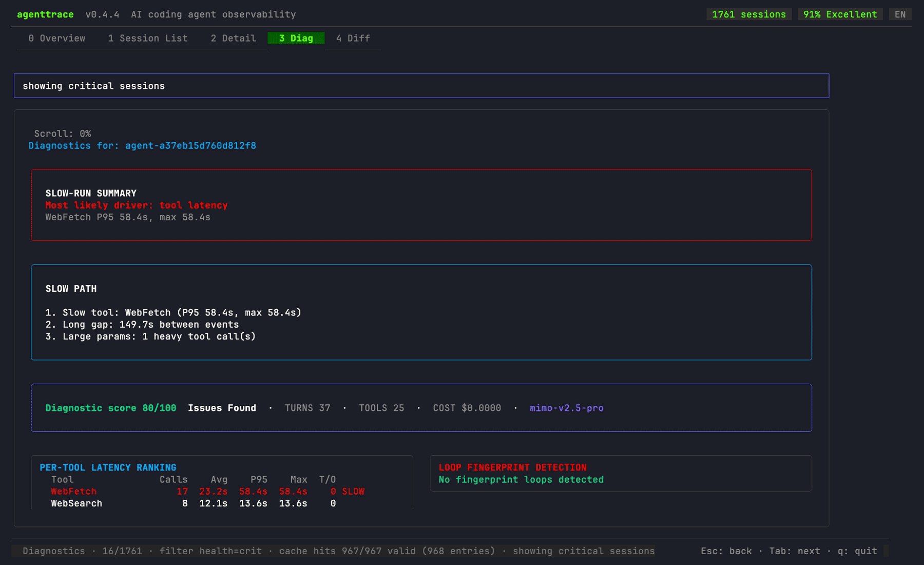Select the WebFetch row in latency table
Image resolution: width=924 pixels, height=565 pixels.
(208, 492)
